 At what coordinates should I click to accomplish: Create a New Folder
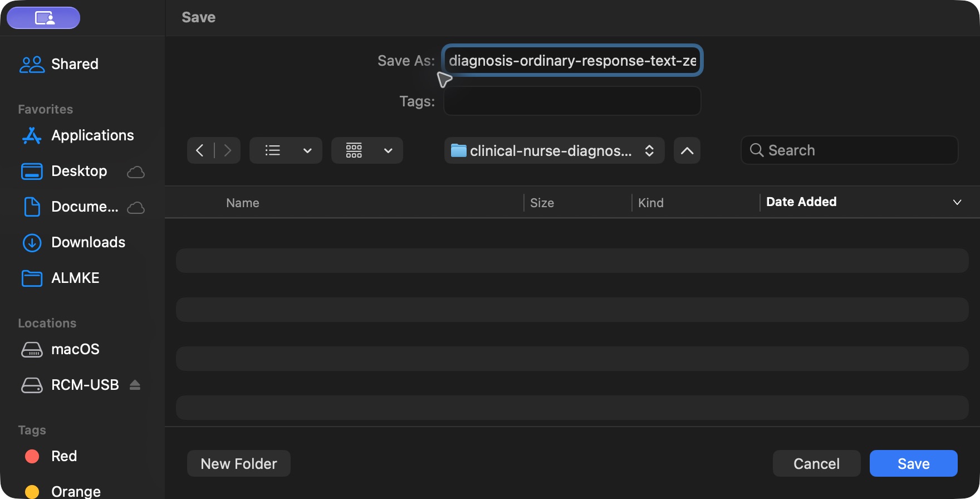pyautogui.click(x=239, y=463)
